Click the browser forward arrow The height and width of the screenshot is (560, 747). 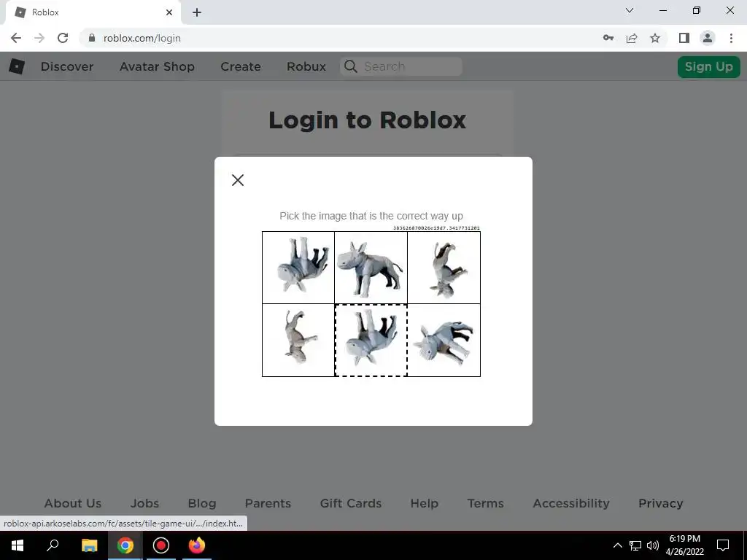coord(39,38)
